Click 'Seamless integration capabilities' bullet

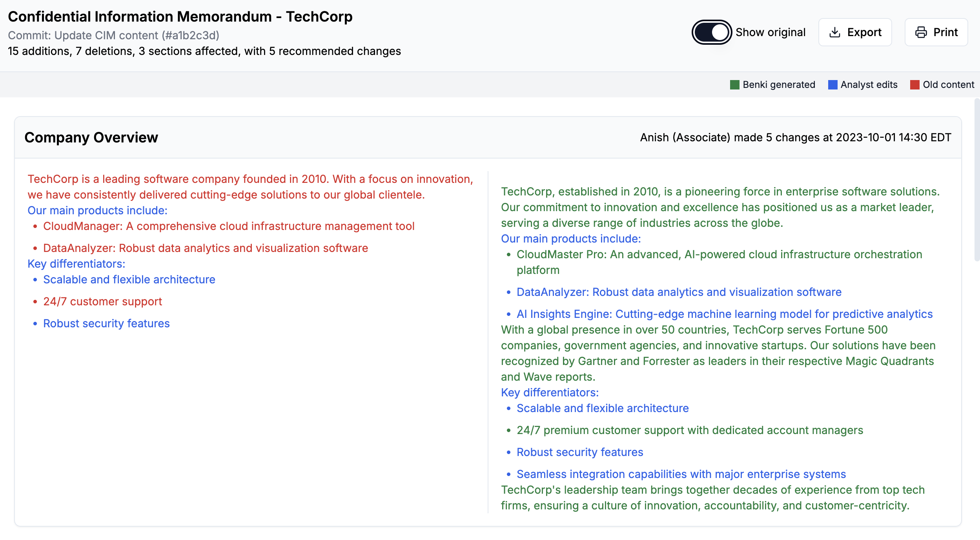[681, 474]
